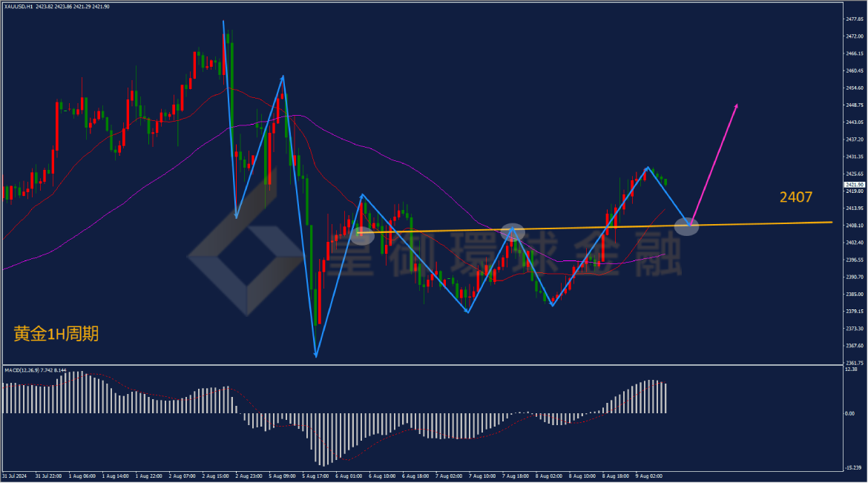The height and width of the screenshot is (483, 868).
Task: Click the gray ellipse on 7 Aug peak
Action: (x=513, y=233)
